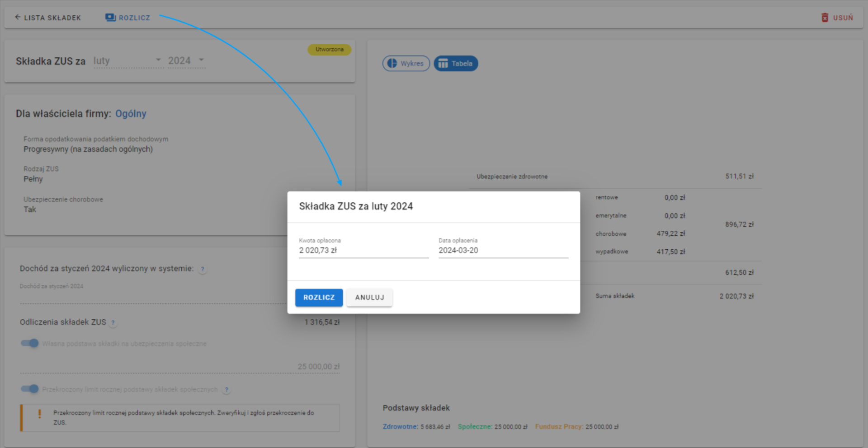This screenshot has width=868, height=448.
Task: Click the wypadkowe amount 417,50 zł
Action: 671,252
